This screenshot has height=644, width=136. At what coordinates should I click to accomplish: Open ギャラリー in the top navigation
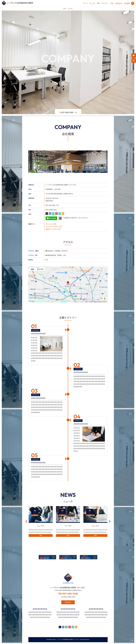coord(105,3)
